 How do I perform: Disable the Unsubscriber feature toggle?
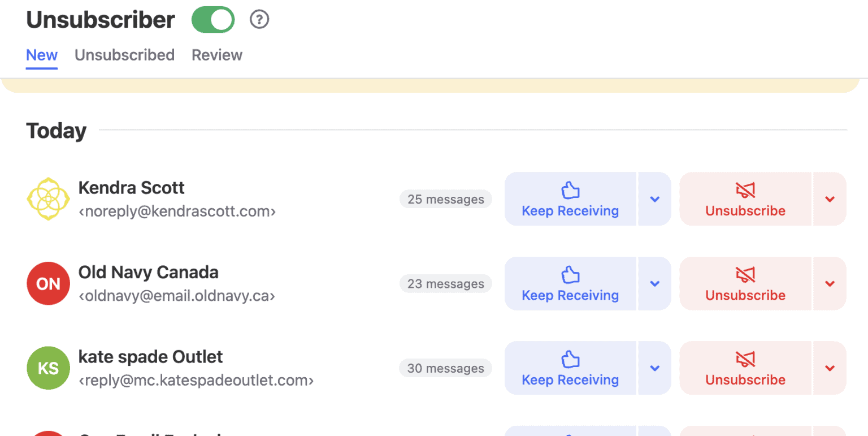pos(213,19)
